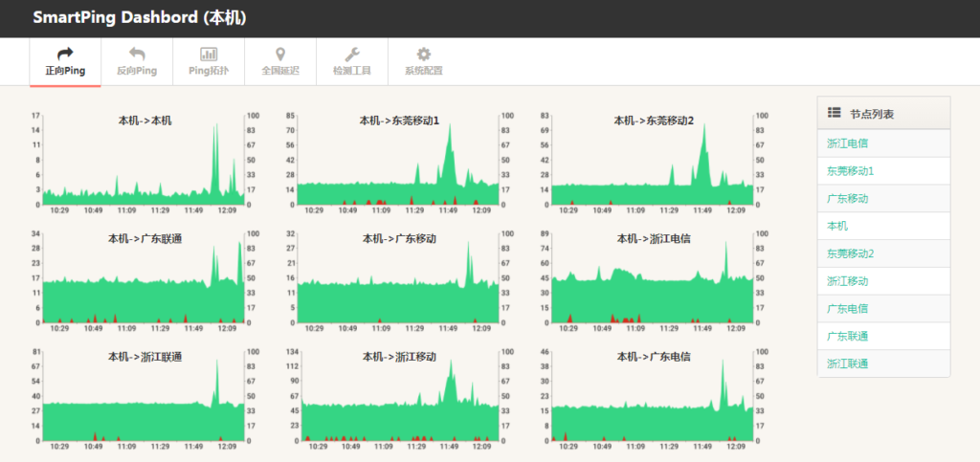Select 浙江电信 in the node list
The image size is (980, 462).
(847, 143)
